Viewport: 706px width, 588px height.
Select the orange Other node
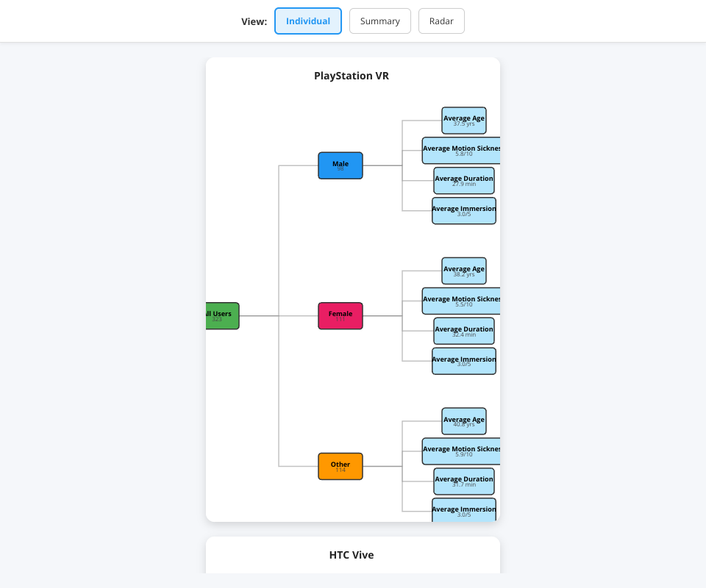[x=340, y=467]
